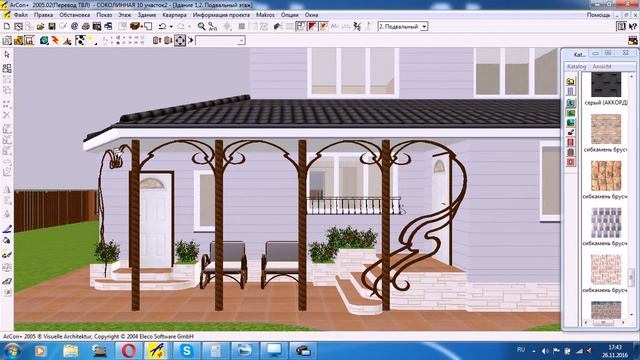
Task: Click the red door icon in catalog sidebar
Action: click(x=571, y=142)
